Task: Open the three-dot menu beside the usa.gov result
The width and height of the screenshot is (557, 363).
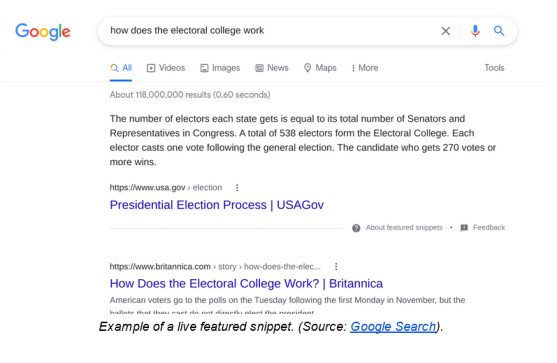Action: [x=237, y=188]
